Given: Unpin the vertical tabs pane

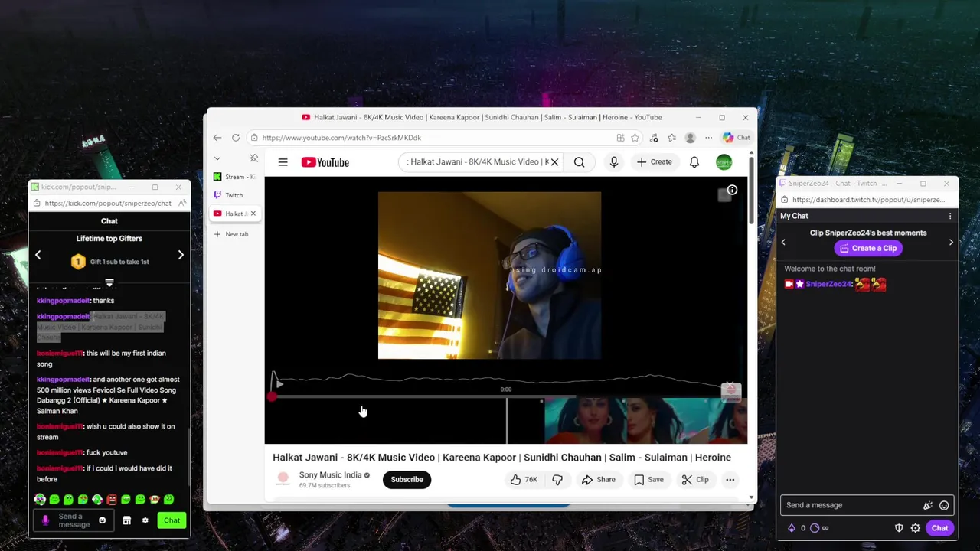Looking at the screenshot, I should click(x=253, y=158).
